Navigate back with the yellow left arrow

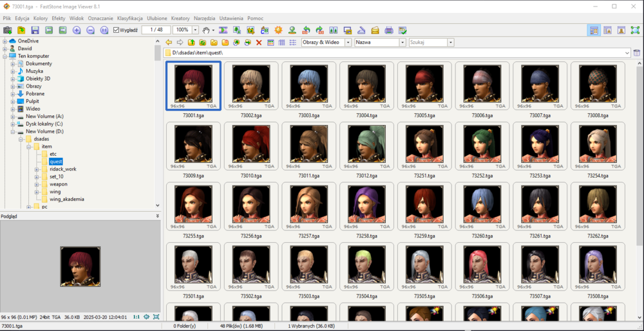point(168,43)
